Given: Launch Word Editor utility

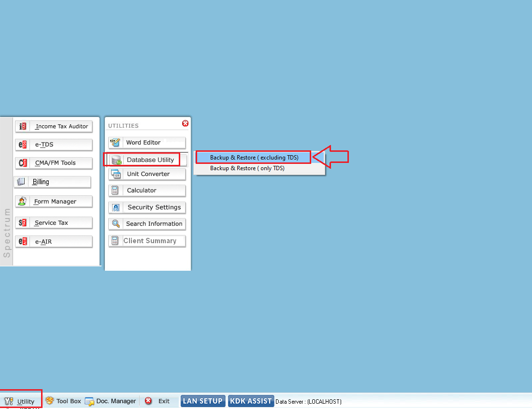Looking at the screenshot, I should point(147,143).
